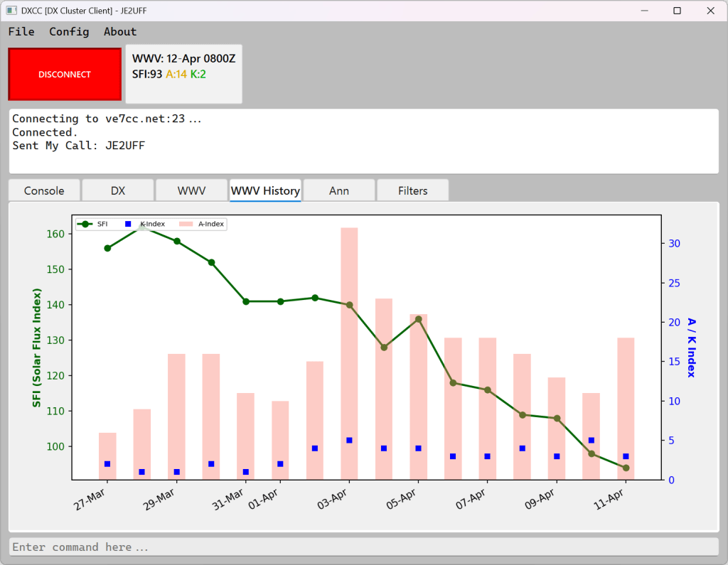Open the About menu
The image size is (728, 565).
tap(120, 31)
